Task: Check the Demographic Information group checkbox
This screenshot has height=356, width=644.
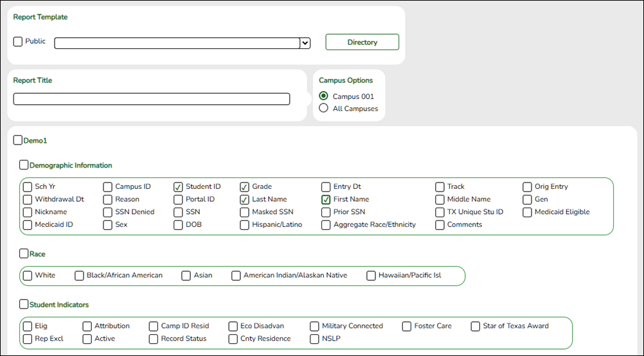Action: pyautogui.click(x=24, y=165)
